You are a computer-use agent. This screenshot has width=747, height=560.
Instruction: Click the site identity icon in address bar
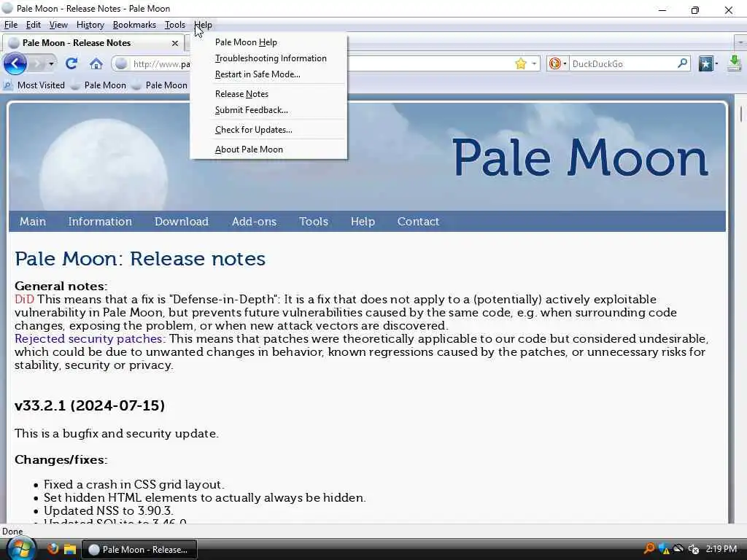(122, 64)
